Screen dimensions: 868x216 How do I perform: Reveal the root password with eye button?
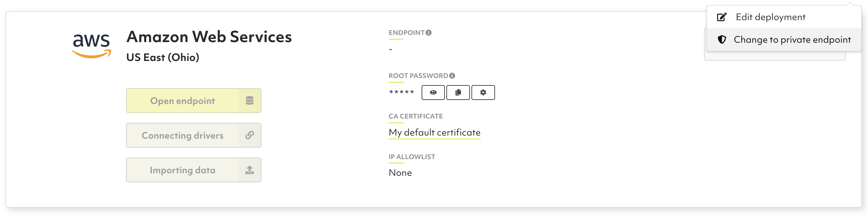click(433, 93)
